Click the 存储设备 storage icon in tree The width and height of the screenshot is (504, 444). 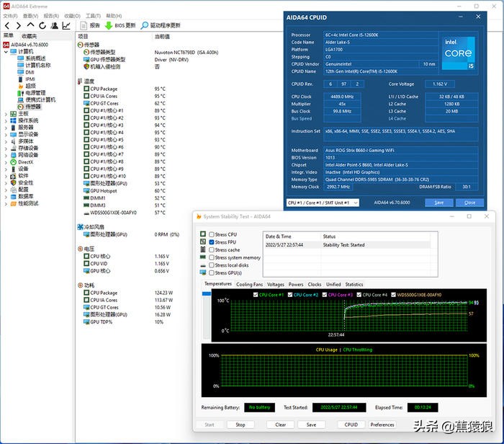[13, 148]
